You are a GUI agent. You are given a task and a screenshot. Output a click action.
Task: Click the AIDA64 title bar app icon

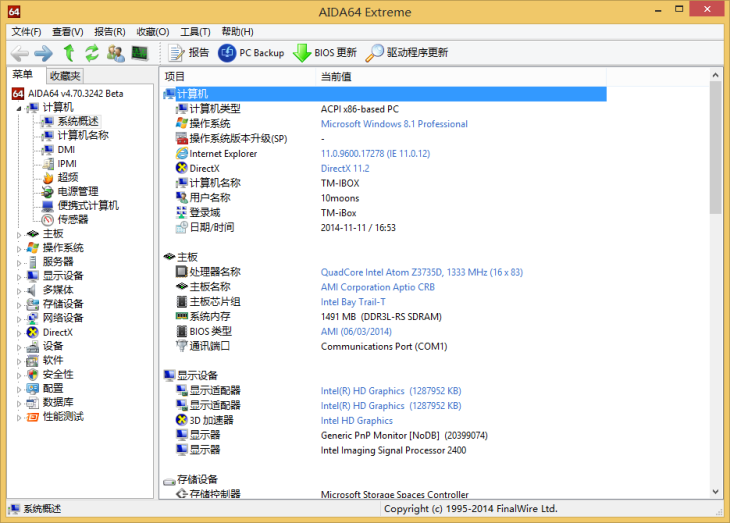tap(14, 12)
